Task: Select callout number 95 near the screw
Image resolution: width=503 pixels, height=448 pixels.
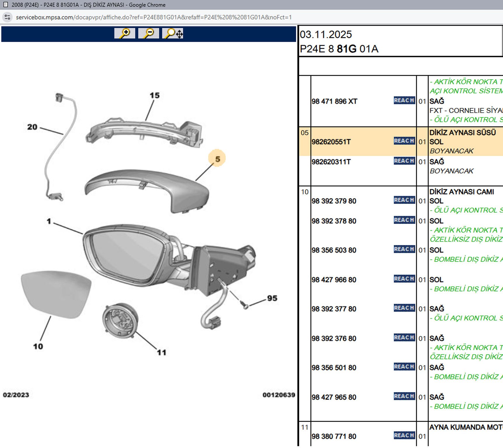Action: click(x=272, y=298)
